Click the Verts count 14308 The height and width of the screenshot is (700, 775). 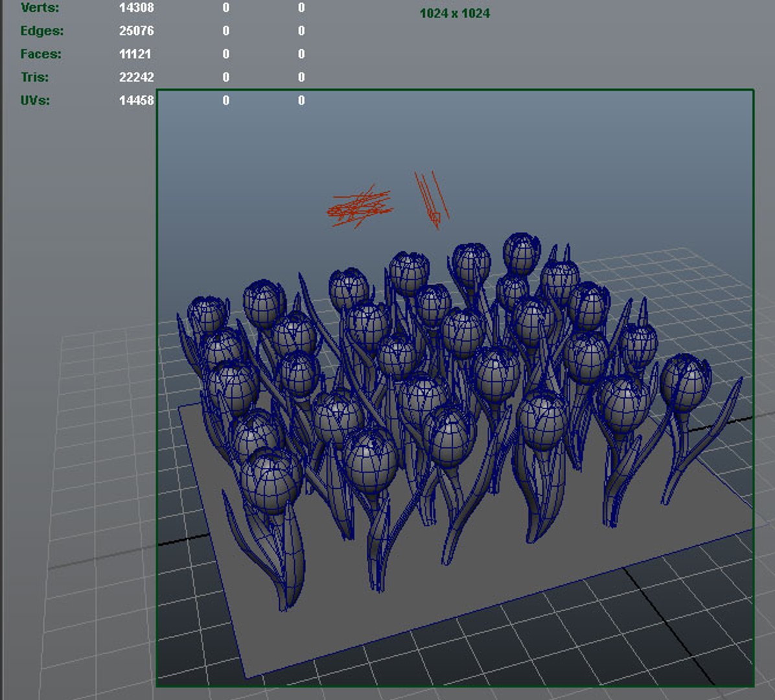137,7
